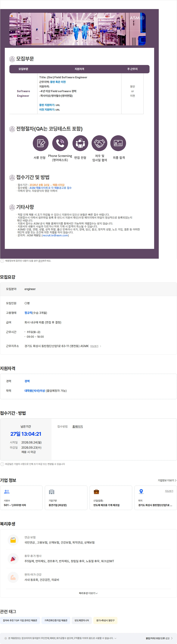Screen dimensions: 177x644
Task: Click the copyright notice bullet icon
Action: click(6, 638)
